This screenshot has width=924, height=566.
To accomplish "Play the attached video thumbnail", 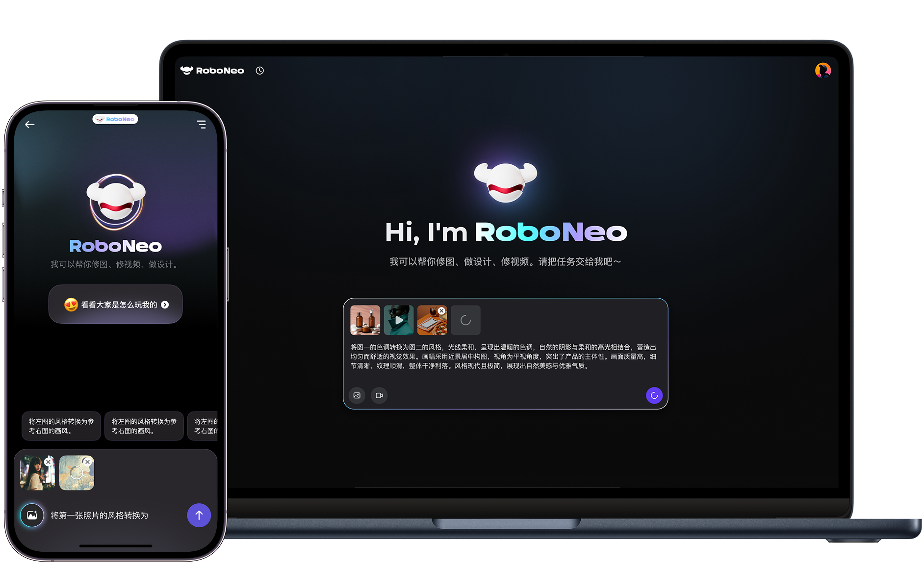I will [398, 320].
